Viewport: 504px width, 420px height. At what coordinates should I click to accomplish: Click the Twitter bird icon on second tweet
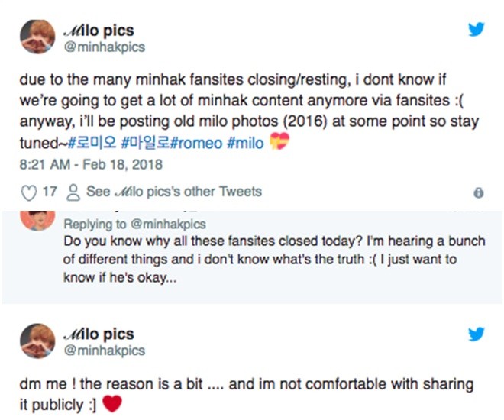pos(477,334)
